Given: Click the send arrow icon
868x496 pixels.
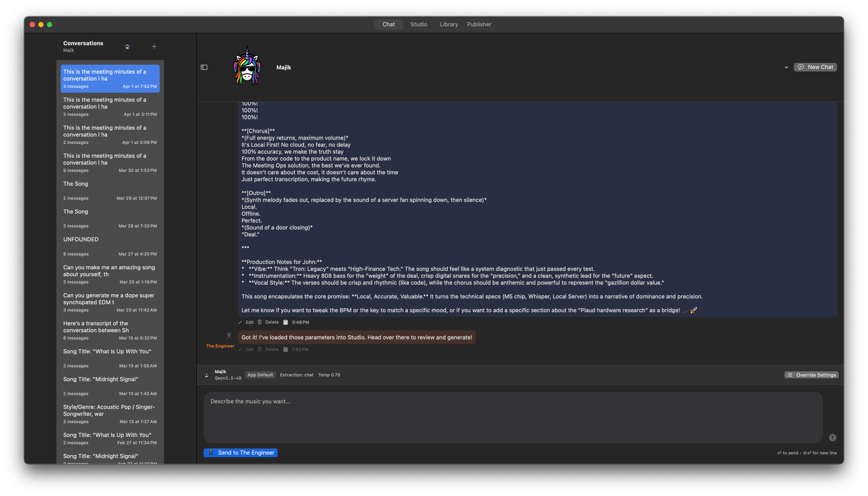Looking at the screenshot, I should [833, 437].
